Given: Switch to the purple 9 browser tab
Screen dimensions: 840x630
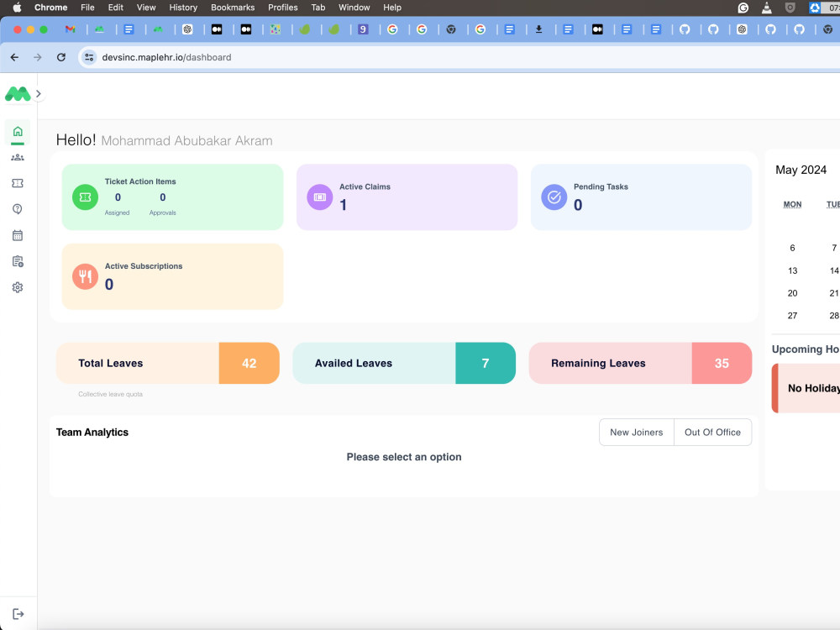Looking at the screenshot, I should point(363,29).
